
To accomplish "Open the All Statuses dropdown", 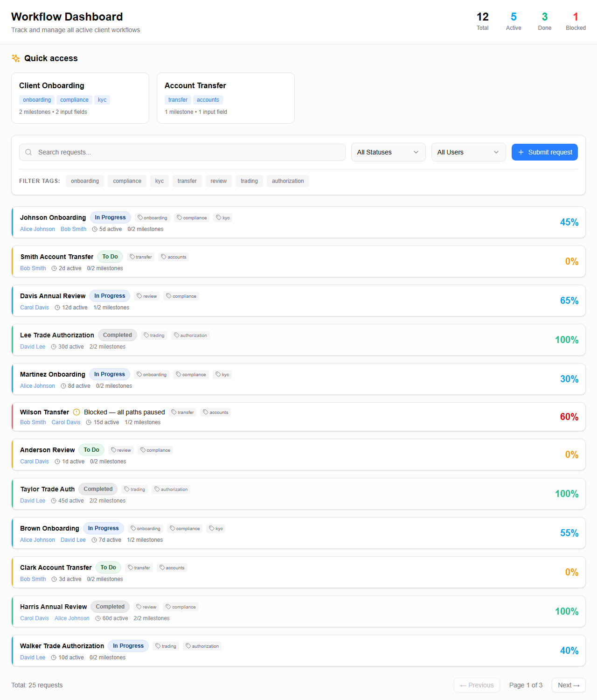I will tap(388, 152).
